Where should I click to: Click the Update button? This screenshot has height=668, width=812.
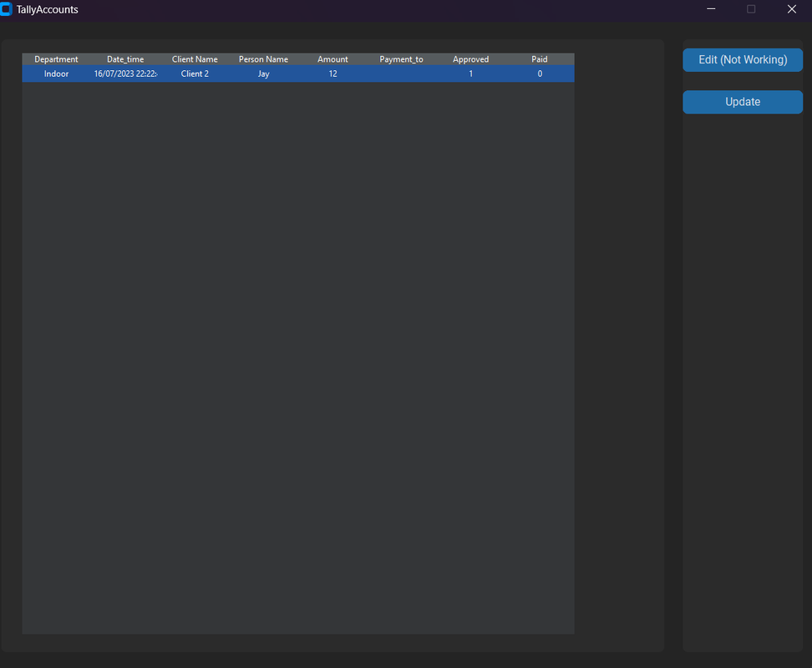pos(743,102)
